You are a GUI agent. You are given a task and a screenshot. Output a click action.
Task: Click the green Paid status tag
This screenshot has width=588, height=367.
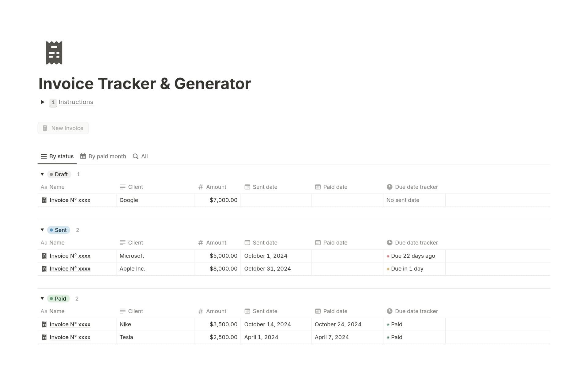[x=58, y=299]
